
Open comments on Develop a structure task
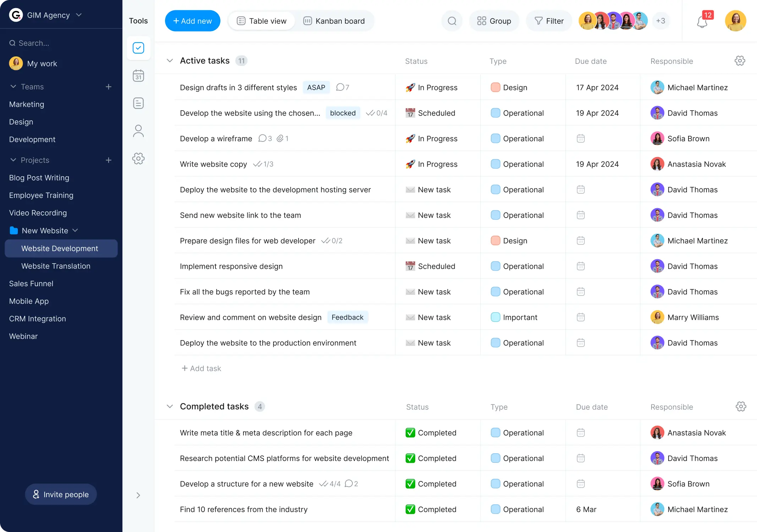pyautogui.click(x=351, y=484)
